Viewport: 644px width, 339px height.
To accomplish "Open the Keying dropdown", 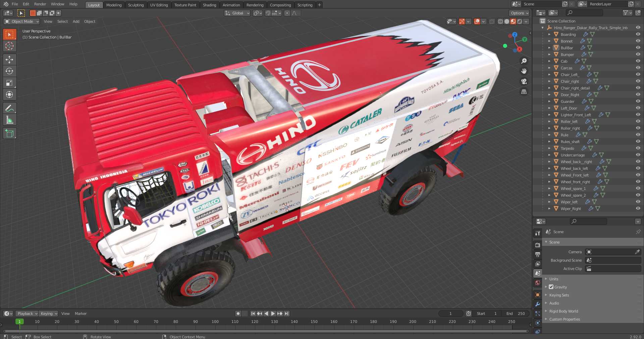I will point(48,314).
